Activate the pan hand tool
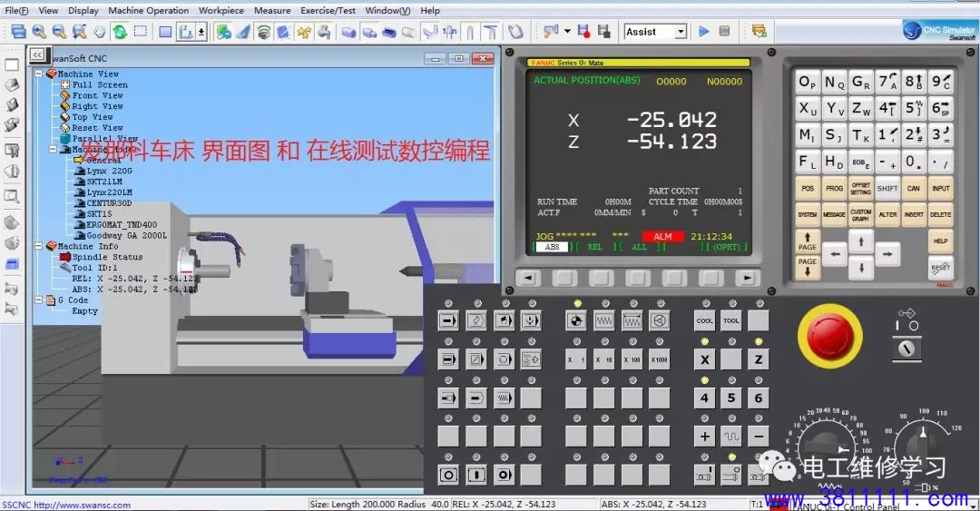The width and height of the screenshot is (980, 511). coord(100,31)
